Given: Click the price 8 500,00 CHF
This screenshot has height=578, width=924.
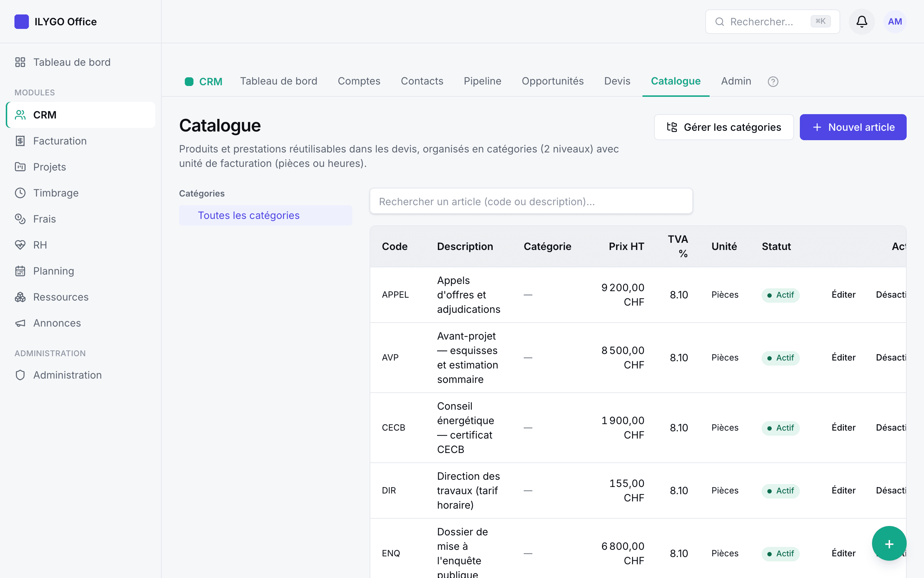Looking at the screenshot, I should coord(623,358).
